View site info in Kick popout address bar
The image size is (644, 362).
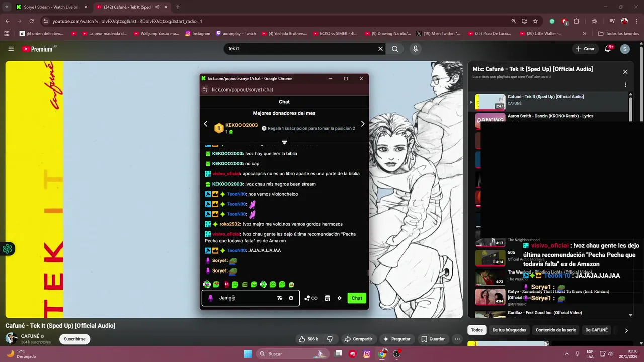coord(205,89)
